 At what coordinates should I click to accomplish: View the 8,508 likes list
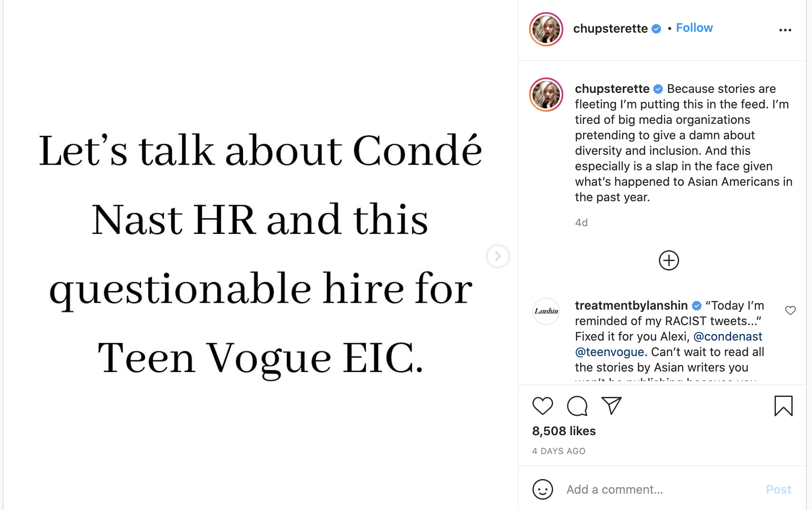click(x=564, y=431)
